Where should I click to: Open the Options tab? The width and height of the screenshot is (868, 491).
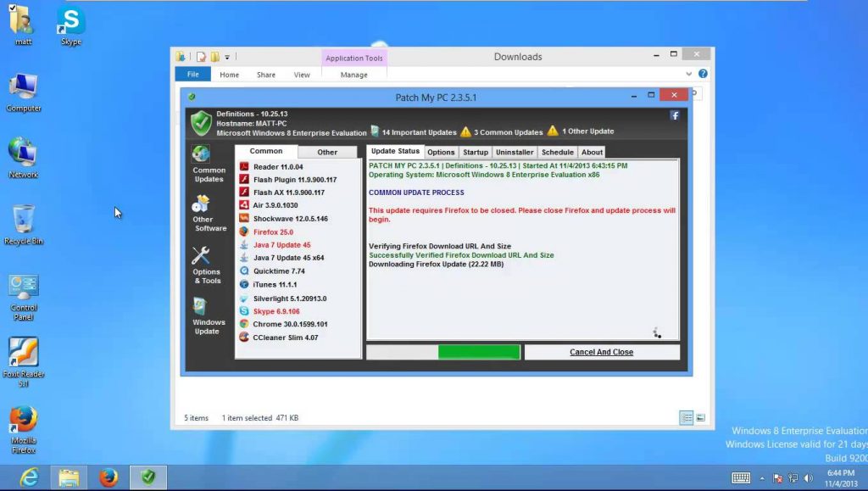pos(441,153)
